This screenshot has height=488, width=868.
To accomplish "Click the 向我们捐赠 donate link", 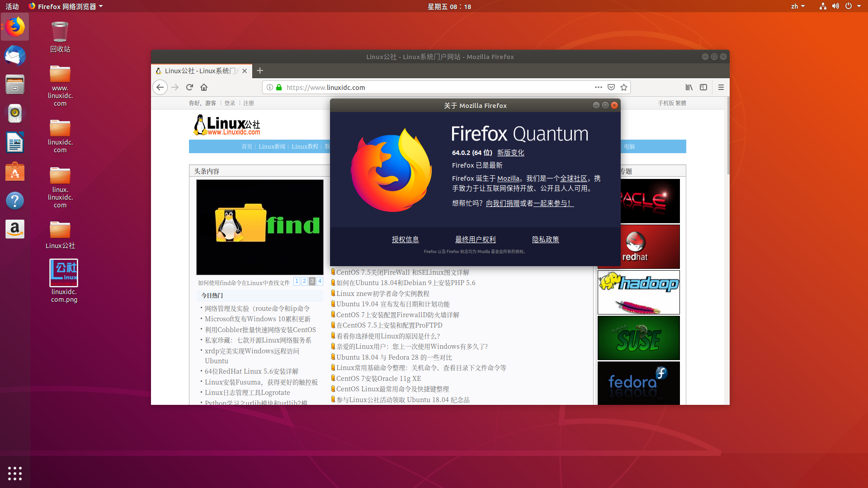I will [503, 203].
